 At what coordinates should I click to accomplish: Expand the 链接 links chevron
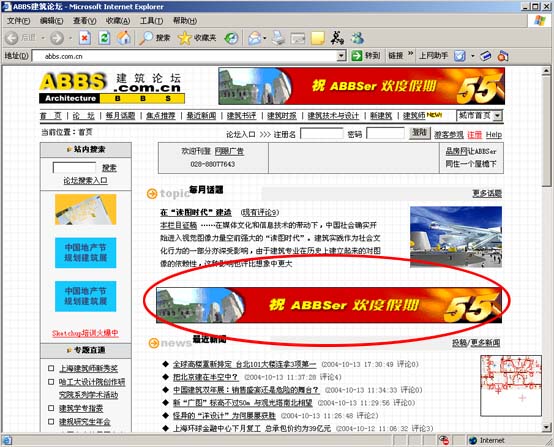[410, 54]
